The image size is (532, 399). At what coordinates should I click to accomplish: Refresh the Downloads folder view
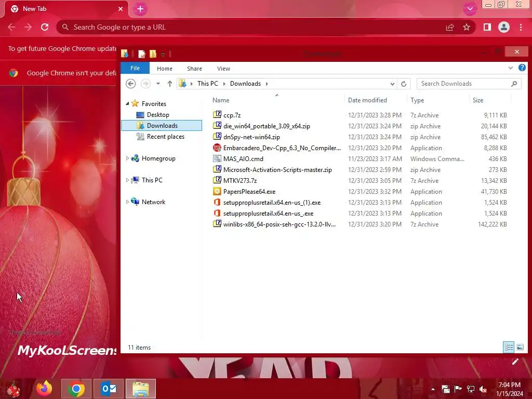[x=403, y=84]
